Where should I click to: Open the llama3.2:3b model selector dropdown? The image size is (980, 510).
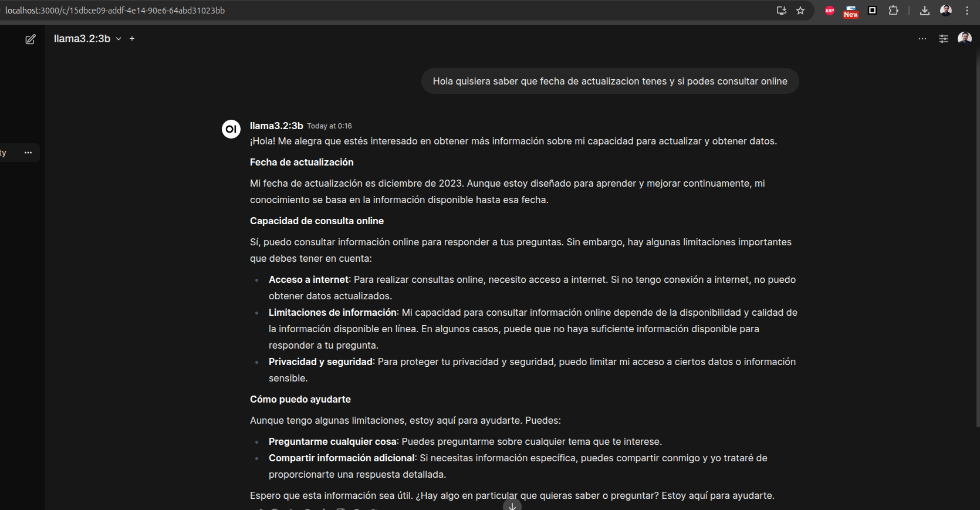87,39
